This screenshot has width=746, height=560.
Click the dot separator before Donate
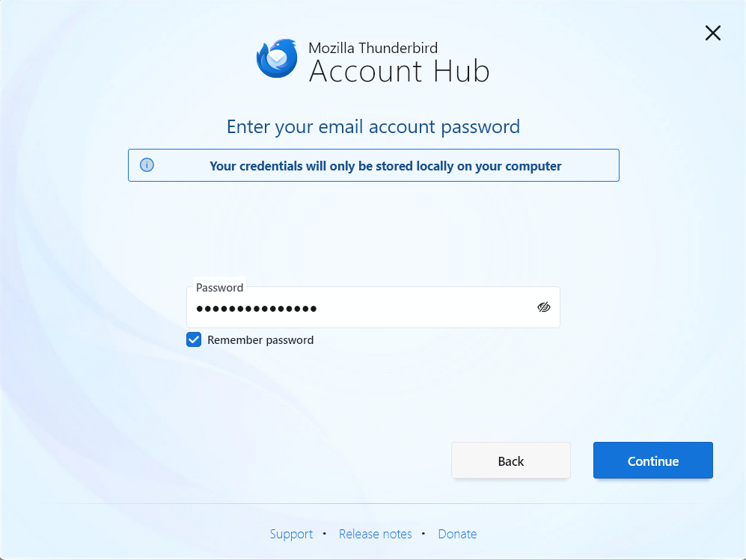tap(423, 533)
